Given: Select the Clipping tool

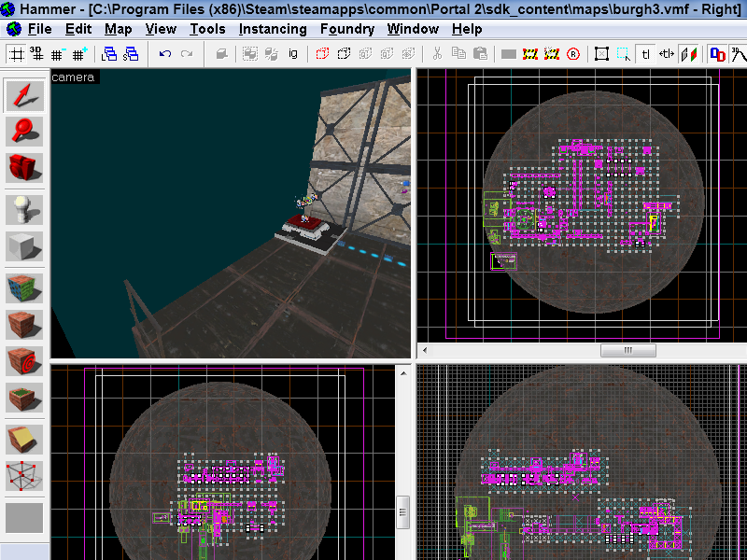Looking at the screenshot, I should click(x=24, y=439).
